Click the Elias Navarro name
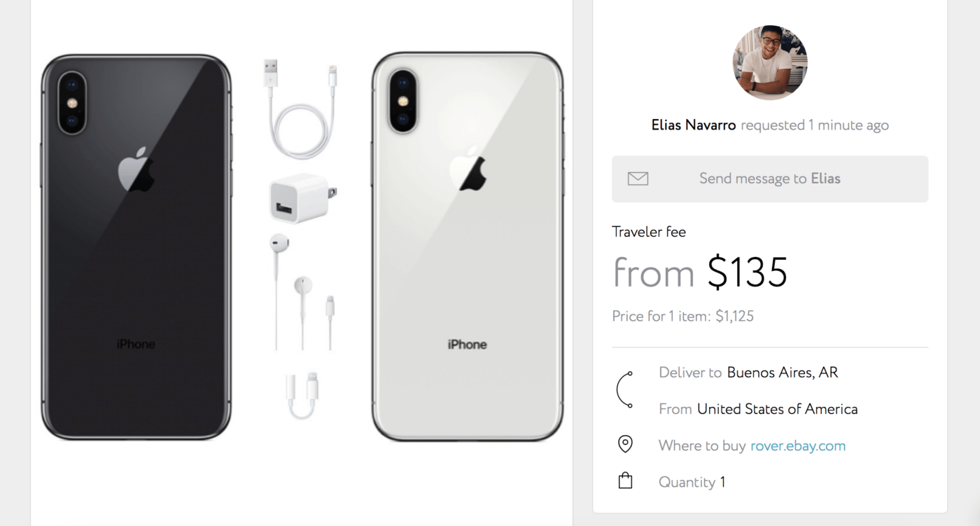980x526 pixels. coord(694,125)
